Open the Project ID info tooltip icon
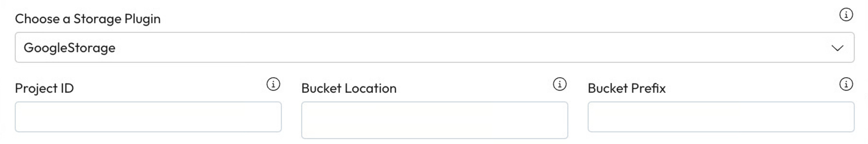Viewport: 868px width, 144px height. click(x=273, y=84)
